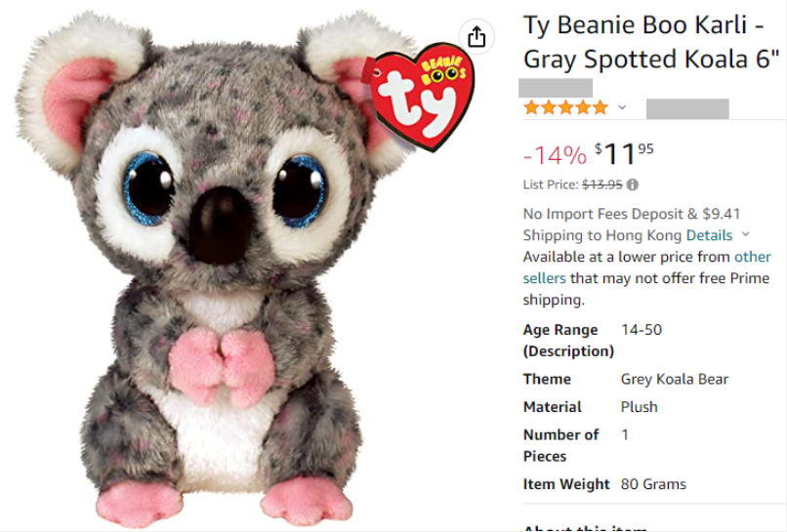
Task: Click the -14% discount label
Action: [x=555, y=155]
